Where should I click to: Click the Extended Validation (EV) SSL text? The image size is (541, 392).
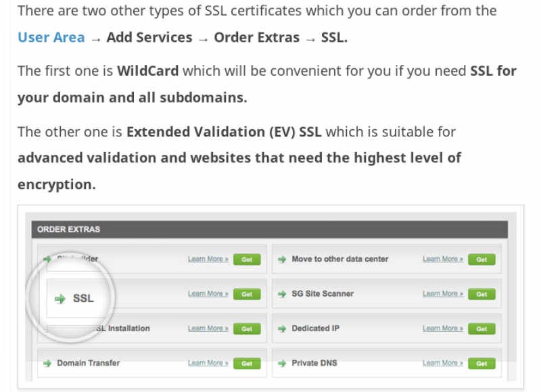[x=224, y=132]
